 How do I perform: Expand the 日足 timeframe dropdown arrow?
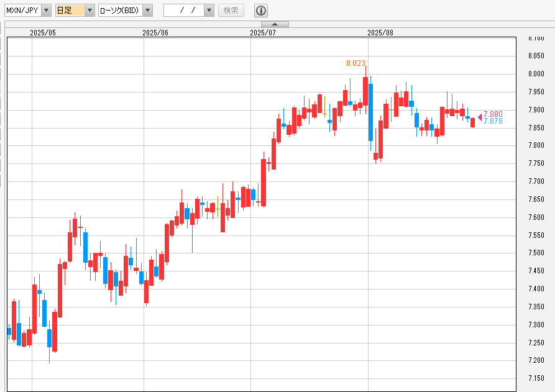point(89,11)
